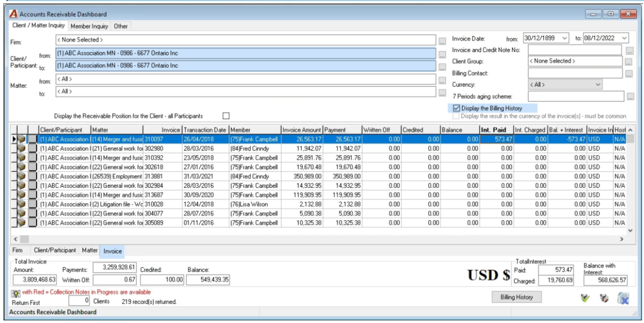
Task: Click the box icon on invoice 310028 row
Action: 22,204
